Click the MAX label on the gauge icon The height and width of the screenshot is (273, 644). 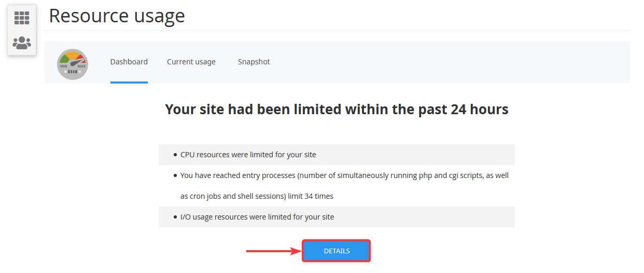pos(81,66)
